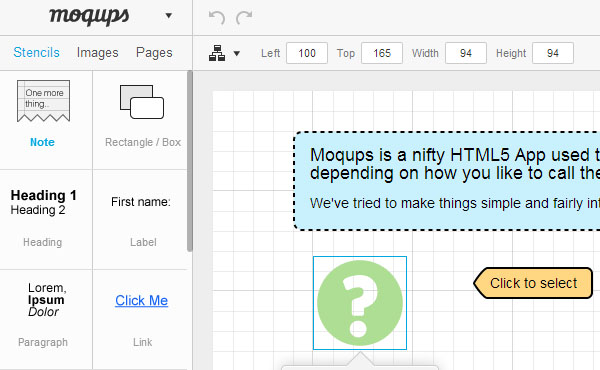Select the green question mark image
The image size is (600, 370).
tap(360, 303)
